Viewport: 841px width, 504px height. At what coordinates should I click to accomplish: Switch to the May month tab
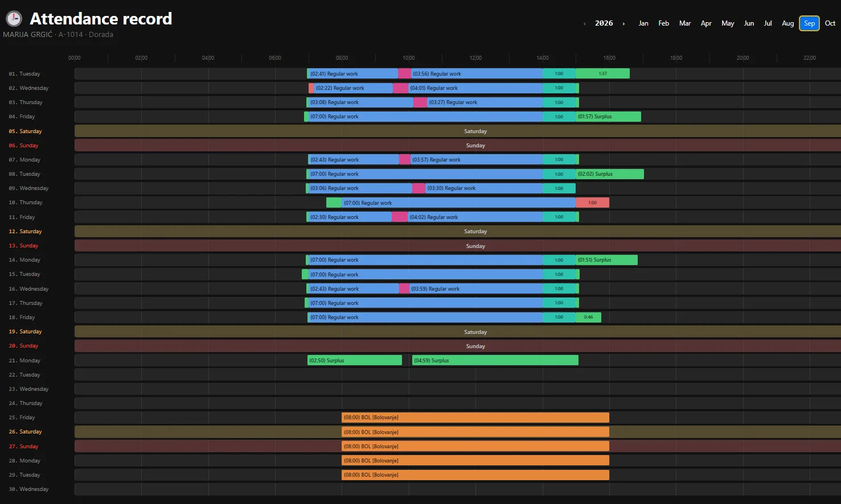click(728, 23)
